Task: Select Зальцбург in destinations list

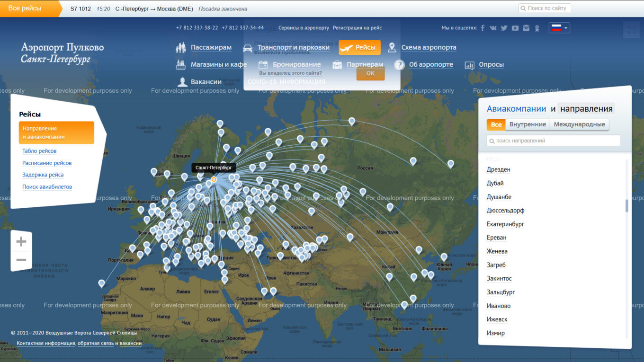Action: click(x=501, y=292)
